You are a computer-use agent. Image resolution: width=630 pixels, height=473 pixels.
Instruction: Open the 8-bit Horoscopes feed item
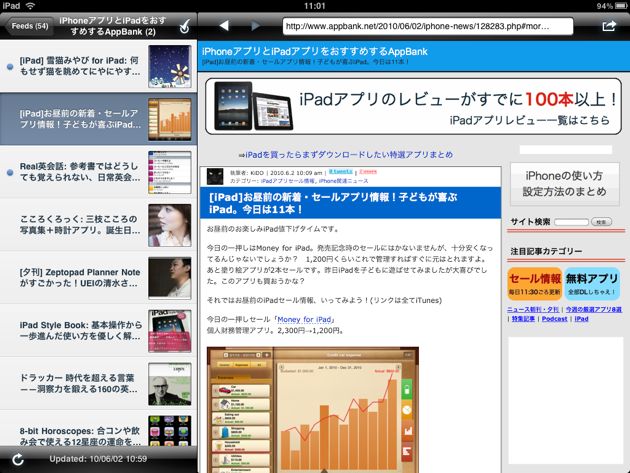point(98,428)
